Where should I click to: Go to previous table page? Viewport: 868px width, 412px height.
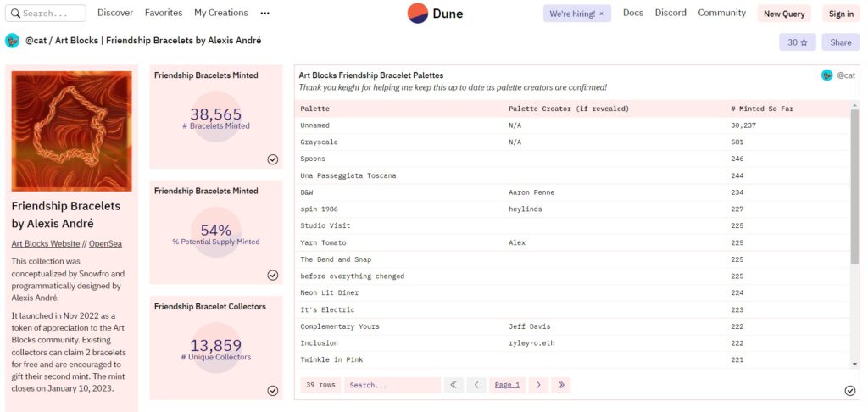click(476, 385)
